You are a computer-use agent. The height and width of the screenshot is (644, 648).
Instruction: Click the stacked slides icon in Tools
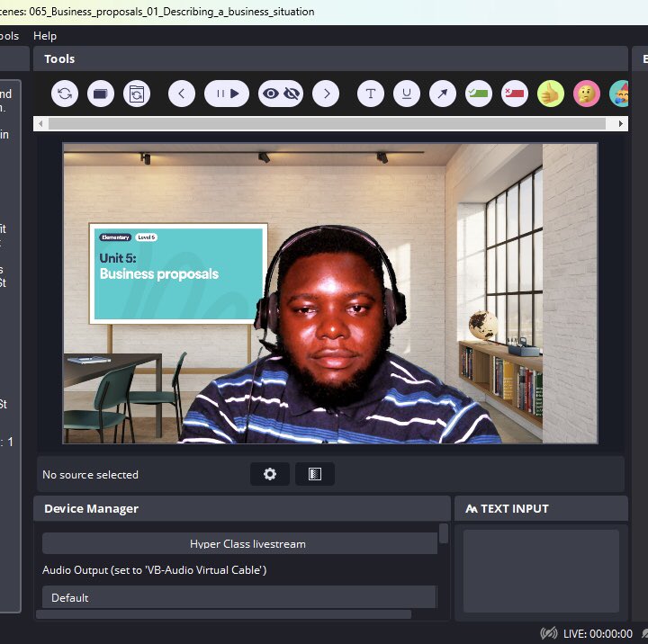tap(101, 94)
